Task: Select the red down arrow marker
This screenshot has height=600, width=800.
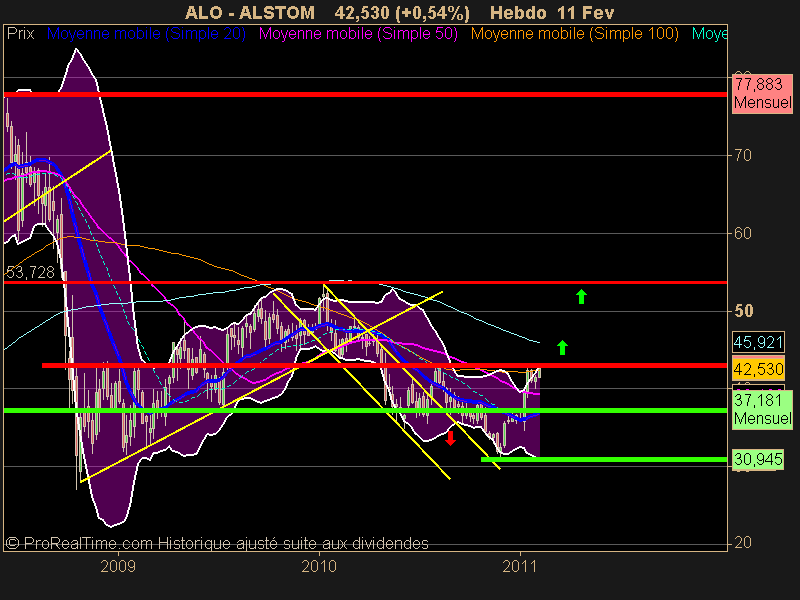Action: tap(450, 438)
